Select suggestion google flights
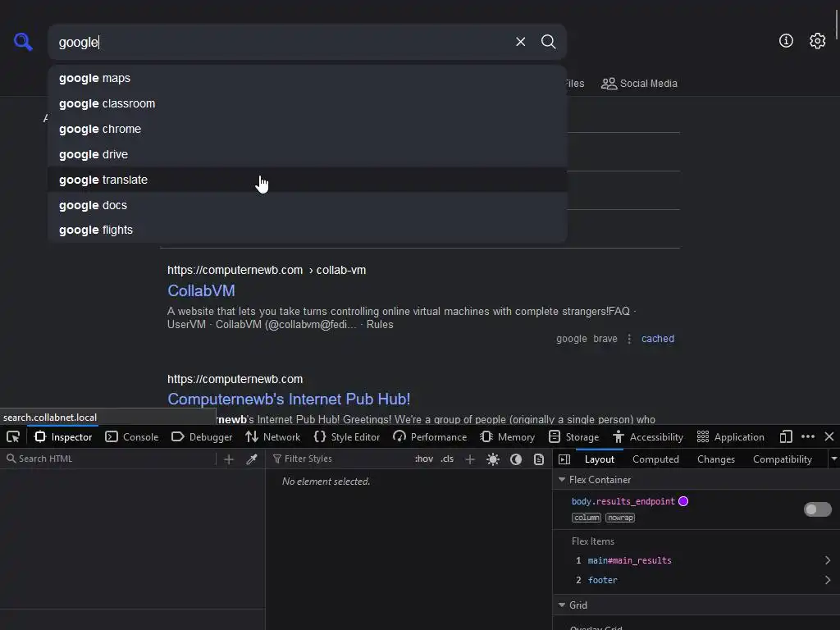This screenshot has width=840, height=630. point(308,230)
